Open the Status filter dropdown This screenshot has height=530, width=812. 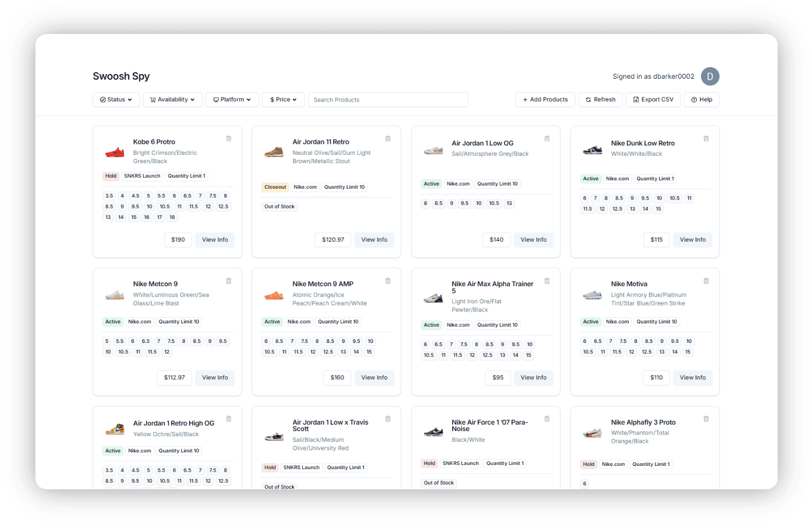[116, 100]
